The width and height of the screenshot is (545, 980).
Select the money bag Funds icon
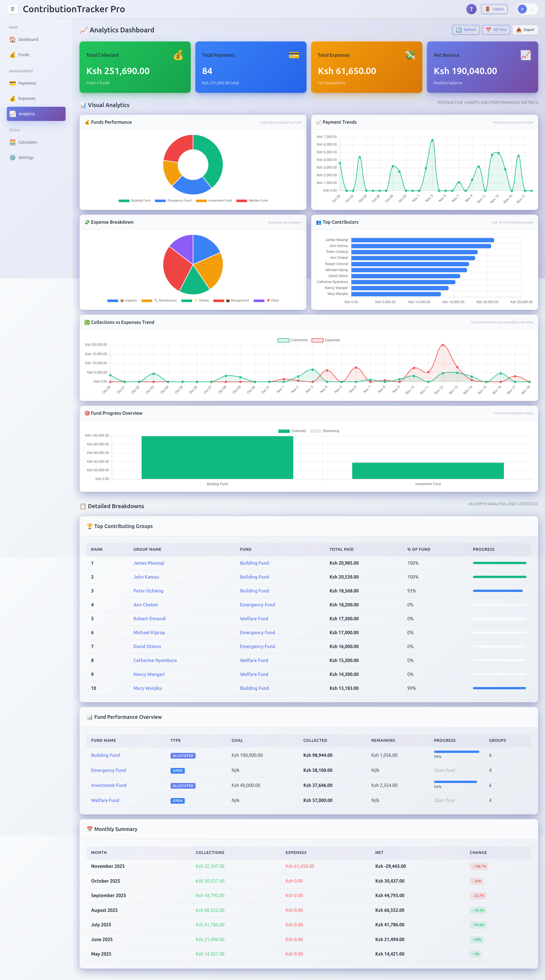(13, 55)
